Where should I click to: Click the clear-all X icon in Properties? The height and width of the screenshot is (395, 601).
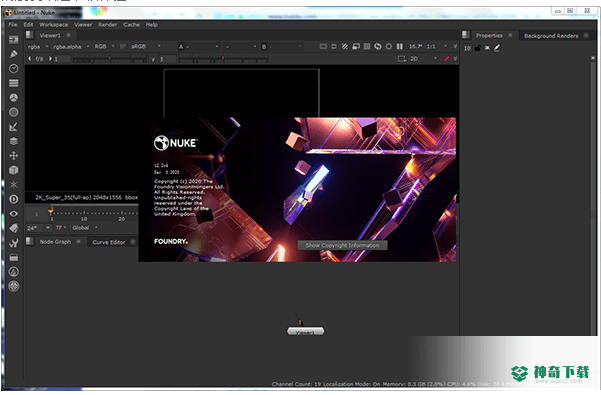tap(487, 48)
